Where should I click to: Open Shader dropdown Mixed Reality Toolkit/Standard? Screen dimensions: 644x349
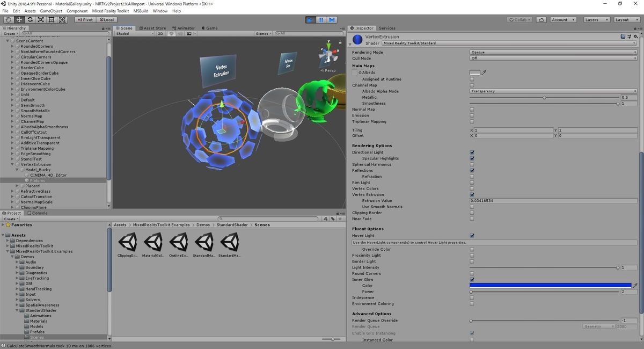coord(509,43)
